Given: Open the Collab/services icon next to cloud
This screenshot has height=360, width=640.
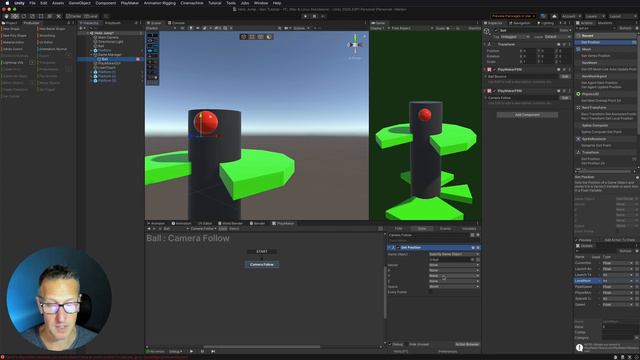Looking at the screenshot, I should [543, 16].
